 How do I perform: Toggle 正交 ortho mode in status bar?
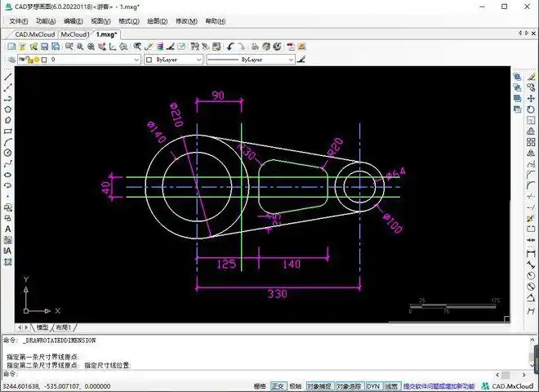[278, 385]
